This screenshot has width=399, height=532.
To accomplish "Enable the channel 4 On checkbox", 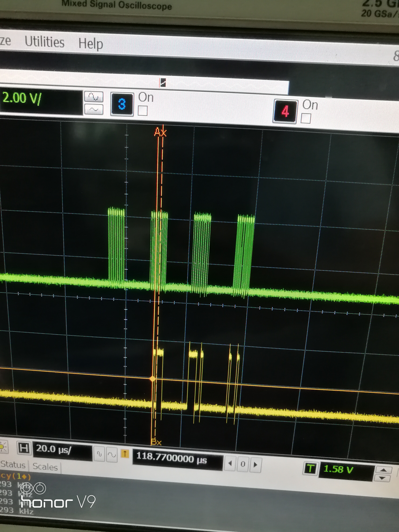I will click(306, 119).
